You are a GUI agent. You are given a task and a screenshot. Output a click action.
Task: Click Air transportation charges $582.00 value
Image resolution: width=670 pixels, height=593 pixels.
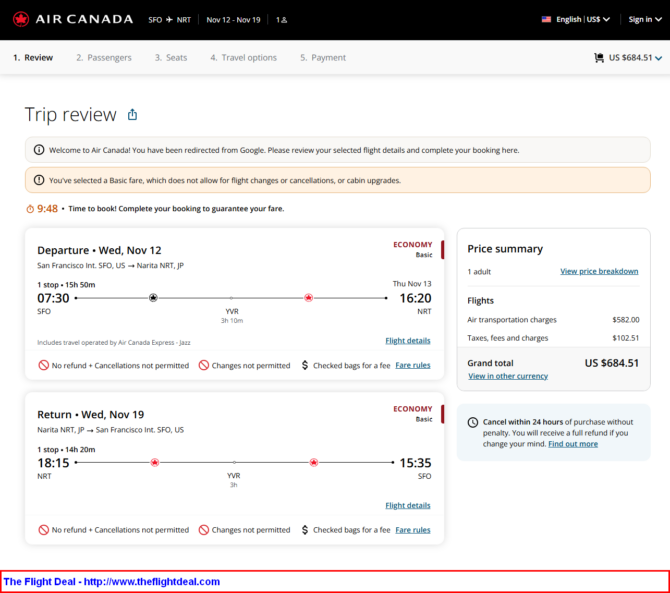point(626,320)
